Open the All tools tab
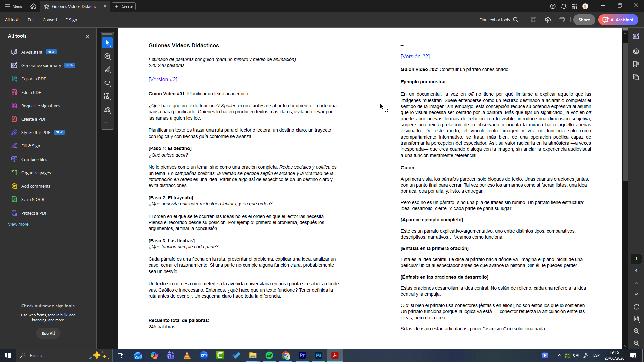This screenshot has width=644, height=362. pos(12,20)
